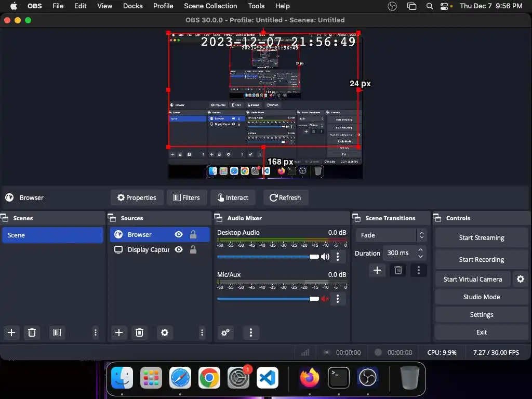
Task: Click Start Recording button
Action: point(482,259)
